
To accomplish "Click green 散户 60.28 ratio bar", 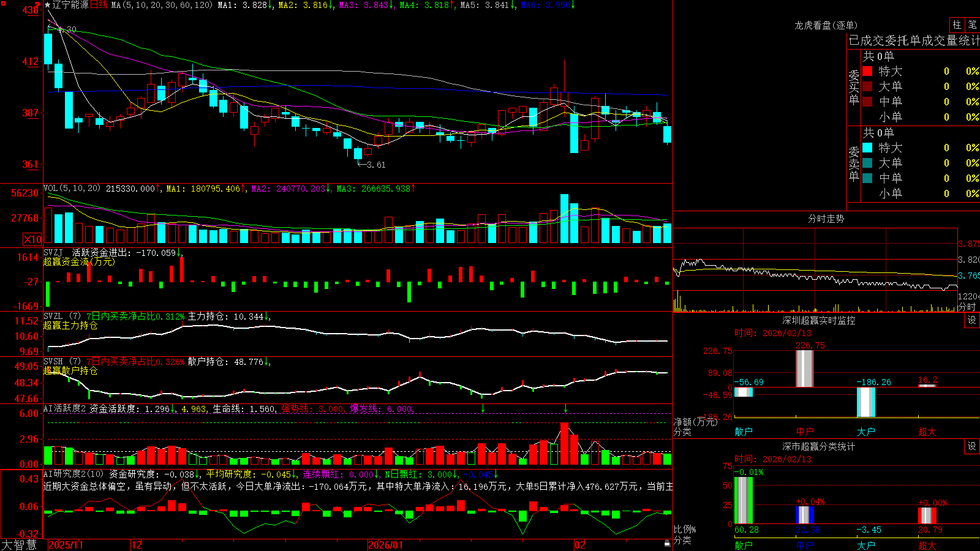I will 743,500.
